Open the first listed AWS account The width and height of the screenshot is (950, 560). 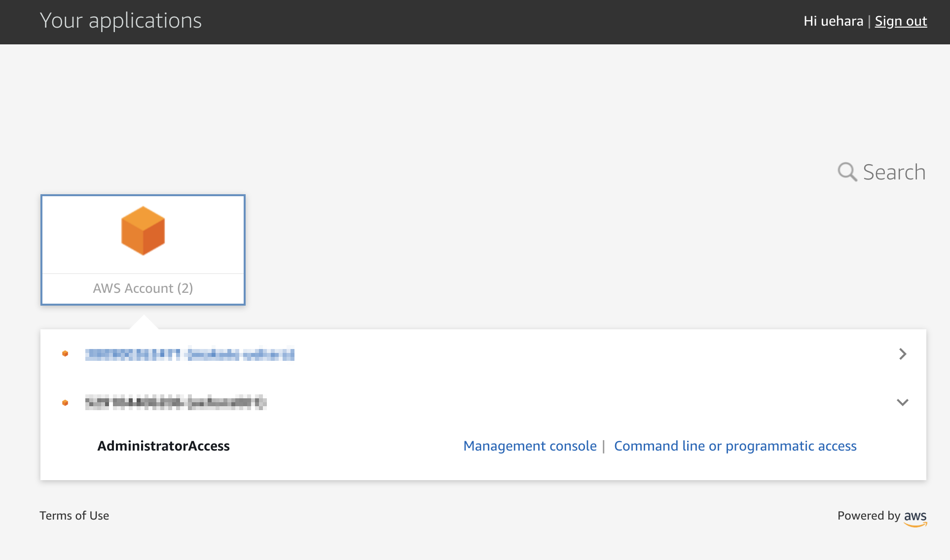[190, 353]
